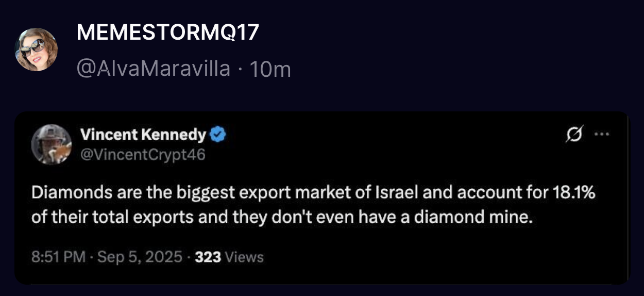This screenshot has height=296, width=644.
Task: Open MEMESTORMQ17's profile picture
Action: point(36,50)
